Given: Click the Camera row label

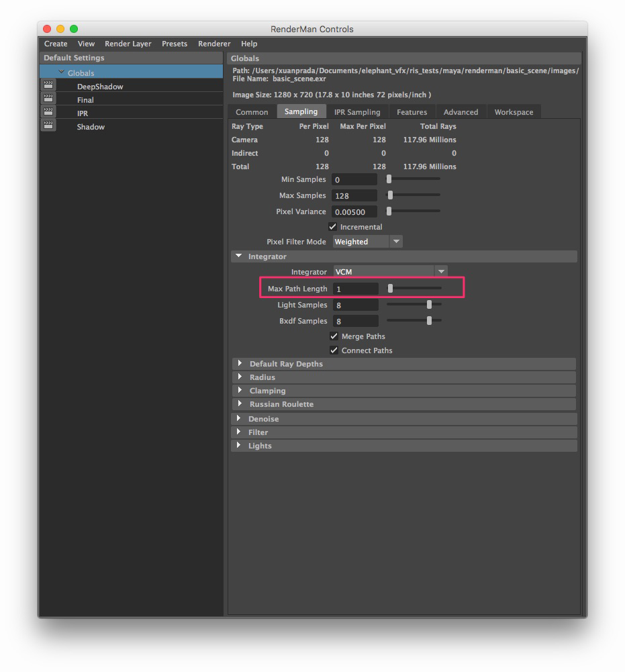Looking at the screenshot, I should pos(244,140).
